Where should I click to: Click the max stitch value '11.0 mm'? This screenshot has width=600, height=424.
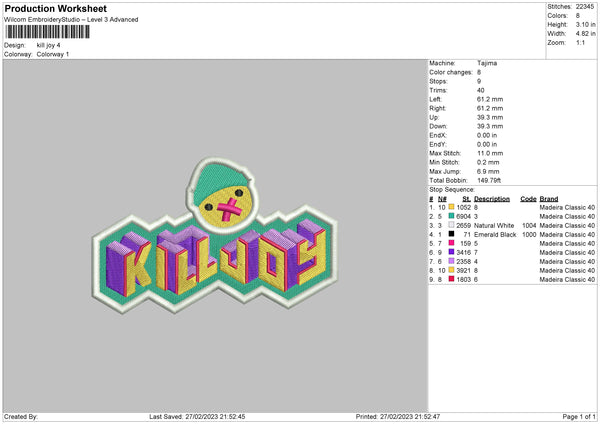click(490, 153)
